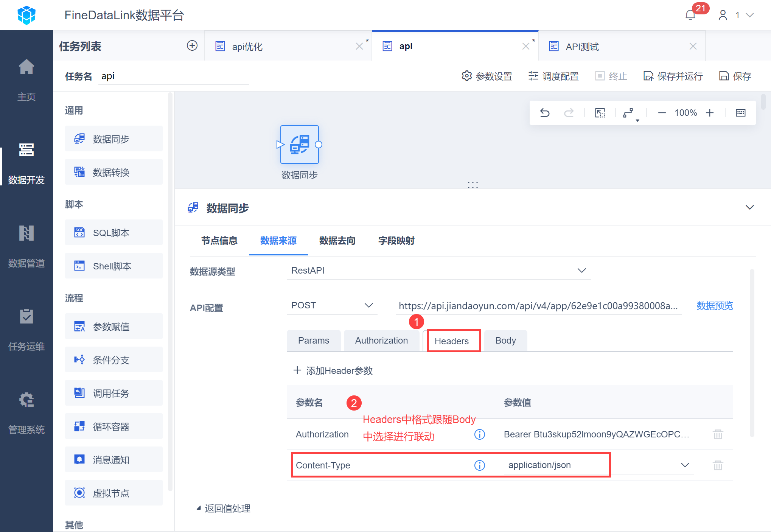Zoom in canvas with plus icon
The height and width of the screenshot is (532, 771).
coord(710,113)
